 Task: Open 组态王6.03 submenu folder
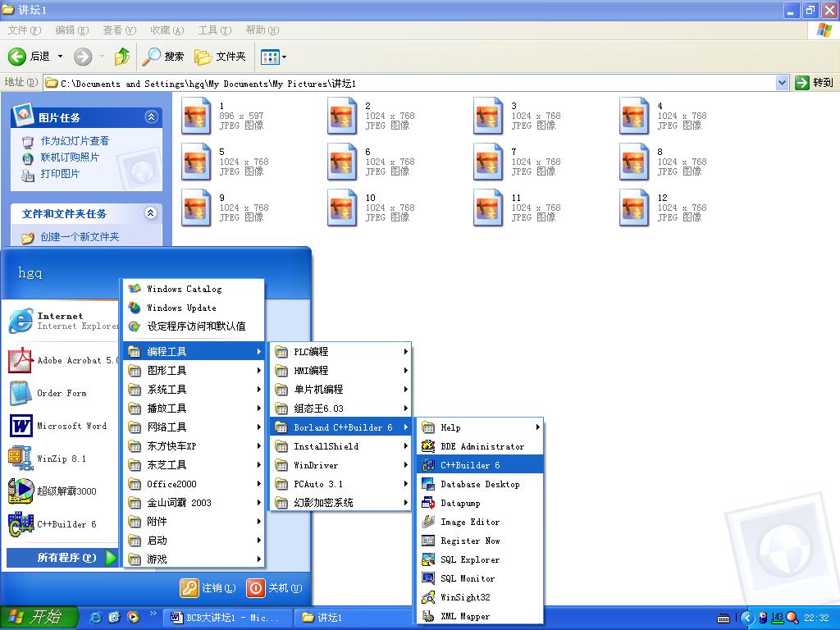click(x=340, y=409)
